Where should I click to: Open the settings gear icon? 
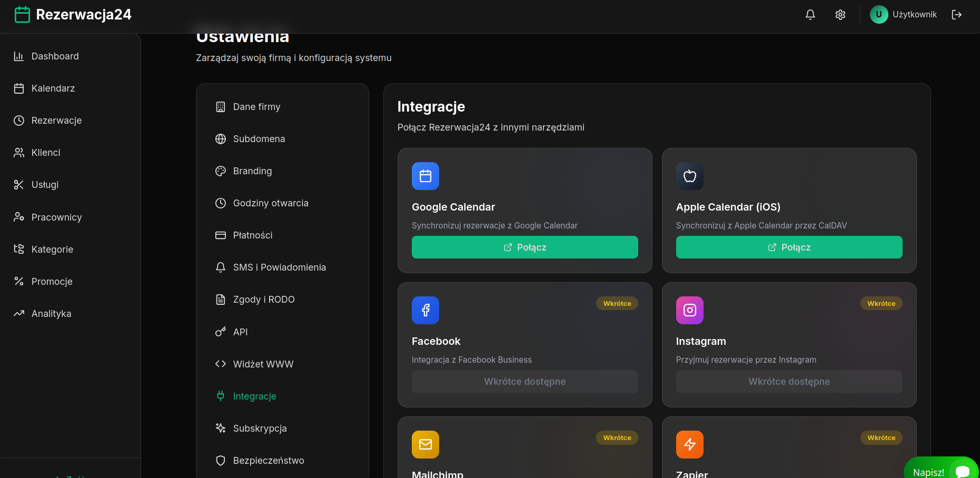840,15
